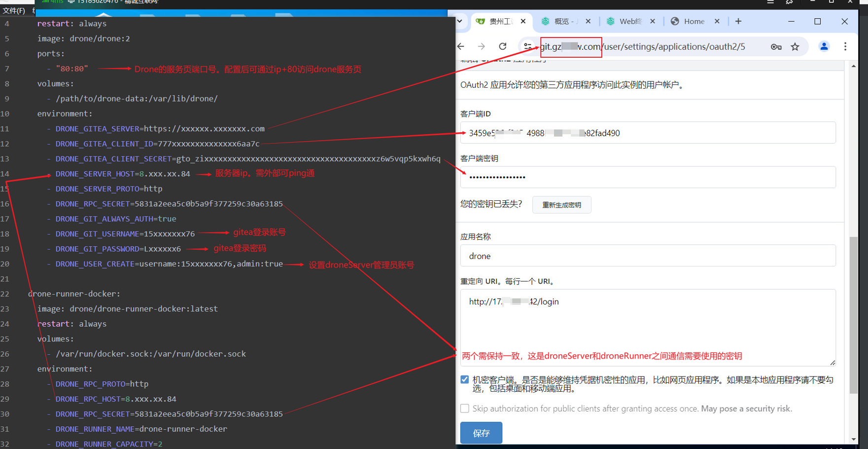Click DRONE_GIT_ALWAYS_AUTH=true line
The width and height of the screenshot is (868, 449).
click(x=116, y=219)
